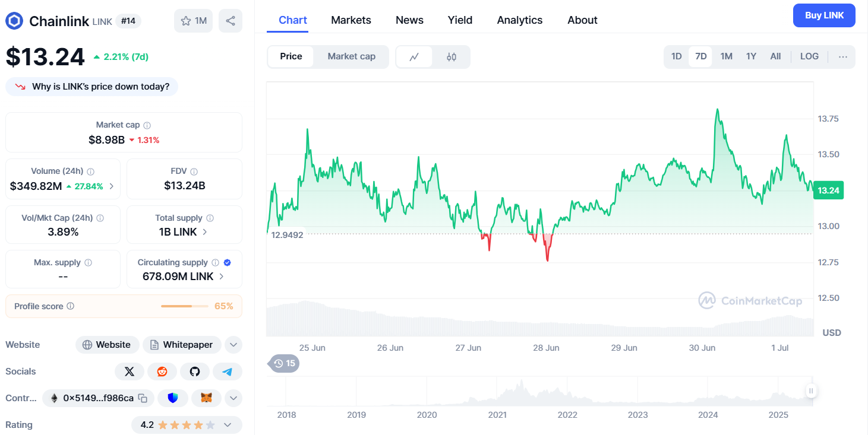Image resolution: width=868 pixels, height=435 pixels.
Task: Click Vol/Mkt Cap info icon
Action: (100, 218)
